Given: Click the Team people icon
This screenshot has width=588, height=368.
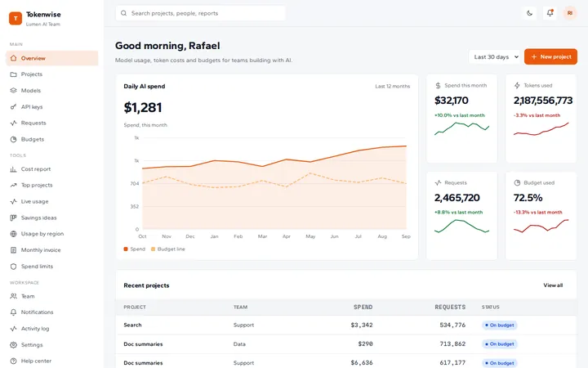Looking at the screenshot, I should tap(14, 296).
